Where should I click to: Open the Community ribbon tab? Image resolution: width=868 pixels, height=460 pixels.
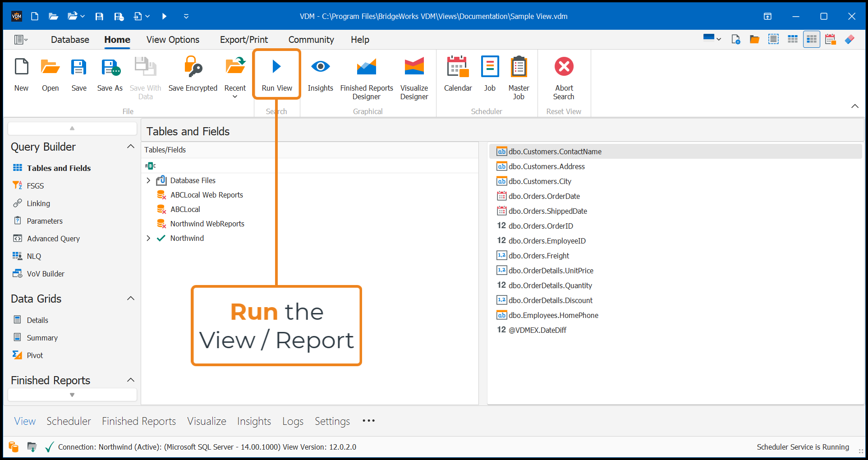coord(311,40)
